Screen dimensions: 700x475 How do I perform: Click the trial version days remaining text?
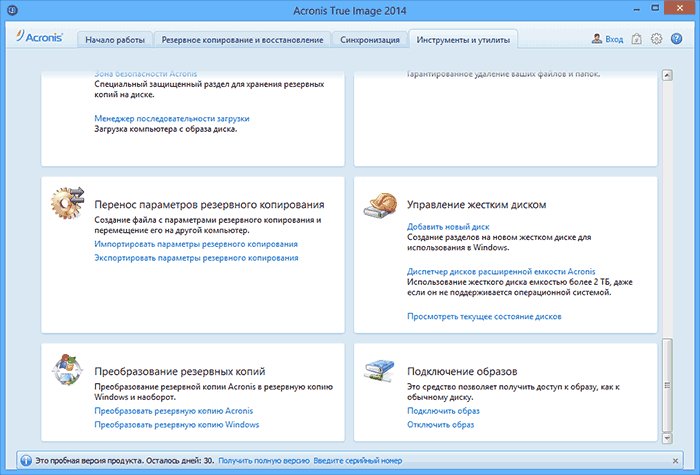[125, 460]
